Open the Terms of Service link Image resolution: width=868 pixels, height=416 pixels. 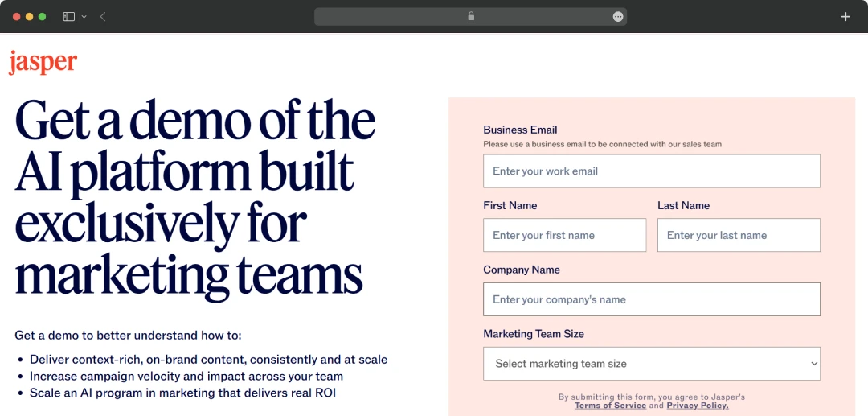[x=611, y=406]
